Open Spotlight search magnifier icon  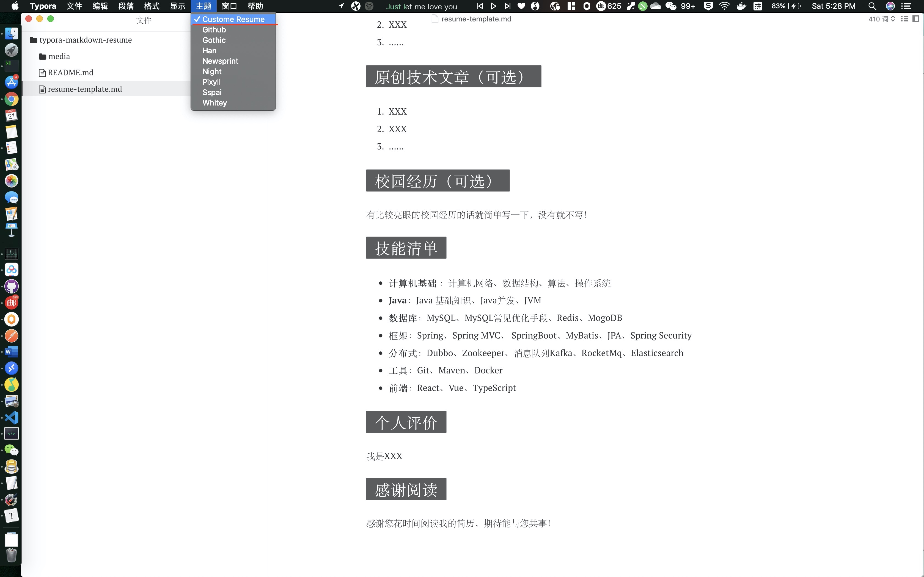[872, 6]
